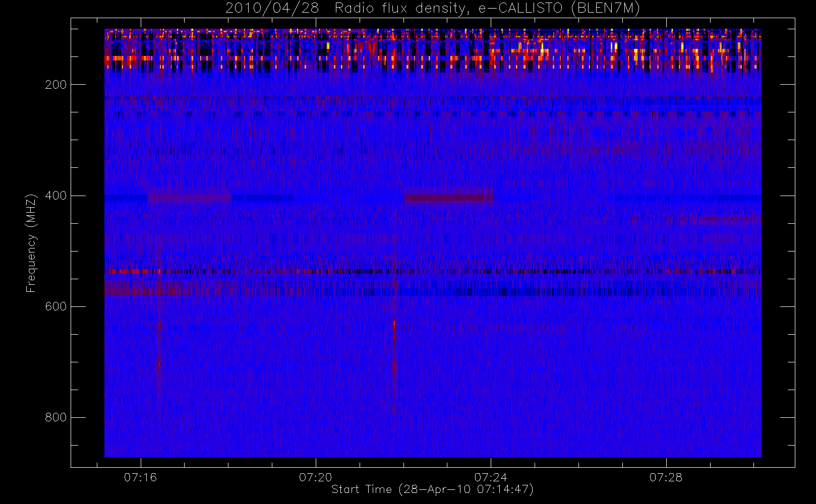Viewport: 816px width, 504px height.
Task: Click the 'Start Time (28-Apr-10 07:14:47)' label
Action: pyautogui.click(x=432, y=489)
